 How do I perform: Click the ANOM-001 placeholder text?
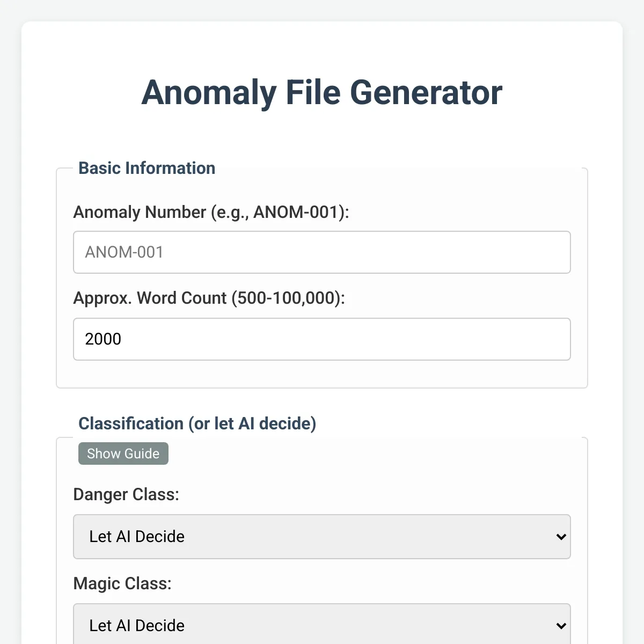[125, 252]
